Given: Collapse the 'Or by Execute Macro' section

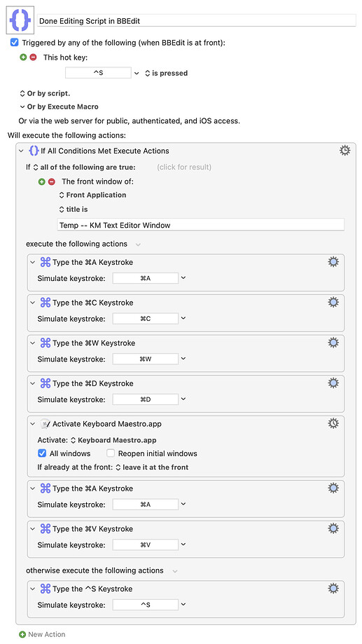Looking at the screenshot, I should coord(59,107).
